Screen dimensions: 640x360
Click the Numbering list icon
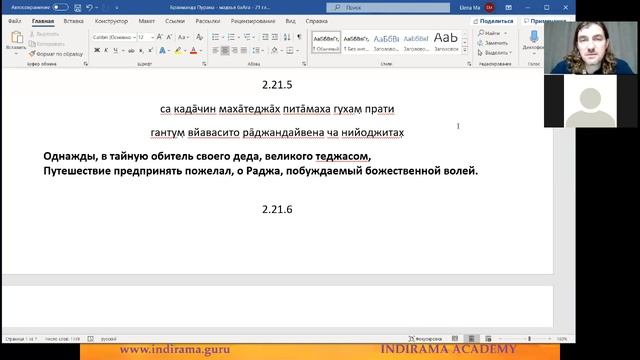point(231,37)
